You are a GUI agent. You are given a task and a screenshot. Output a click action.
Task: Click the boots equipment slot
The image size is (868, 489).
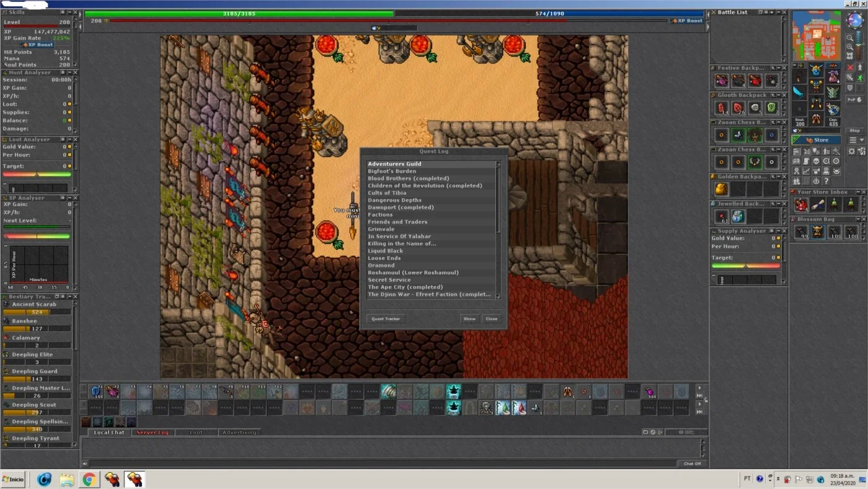click(816, 118)
